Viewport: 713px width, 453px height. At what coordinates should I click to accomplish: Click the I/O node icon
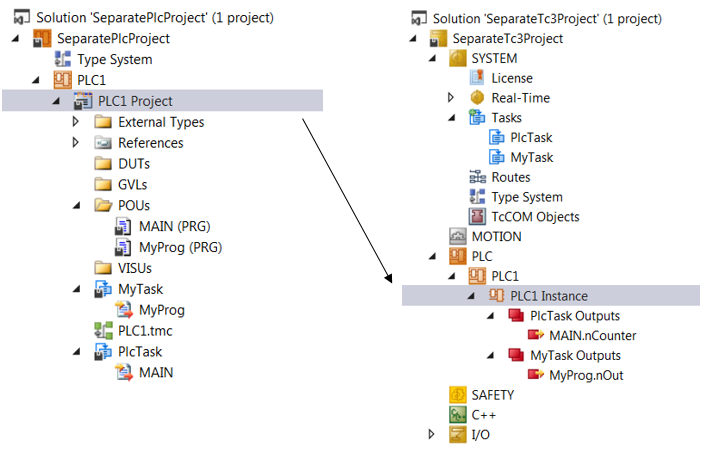tap(457, 434)
